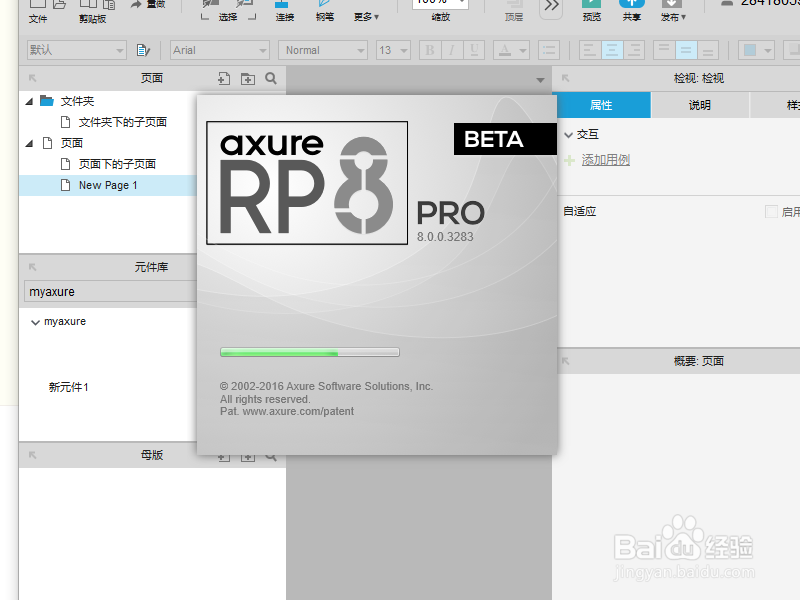Select New Page 1 in page tree

coord(108,185)
